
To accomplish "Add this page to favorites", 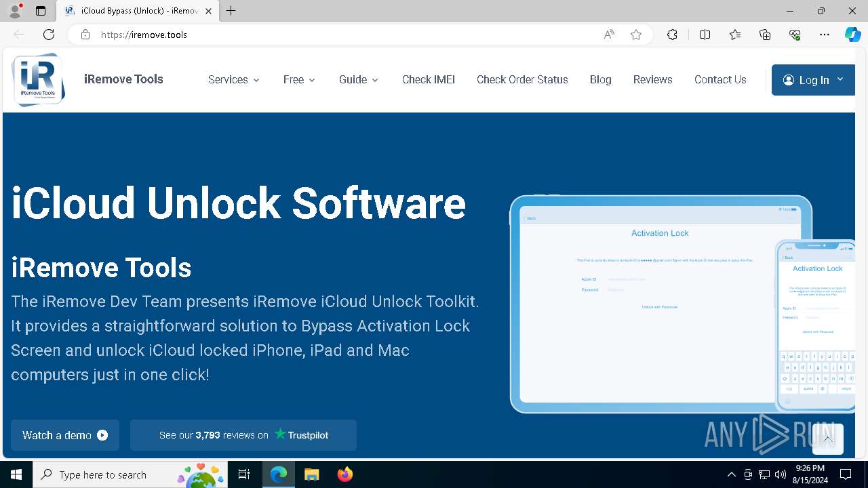I will 636,35.
